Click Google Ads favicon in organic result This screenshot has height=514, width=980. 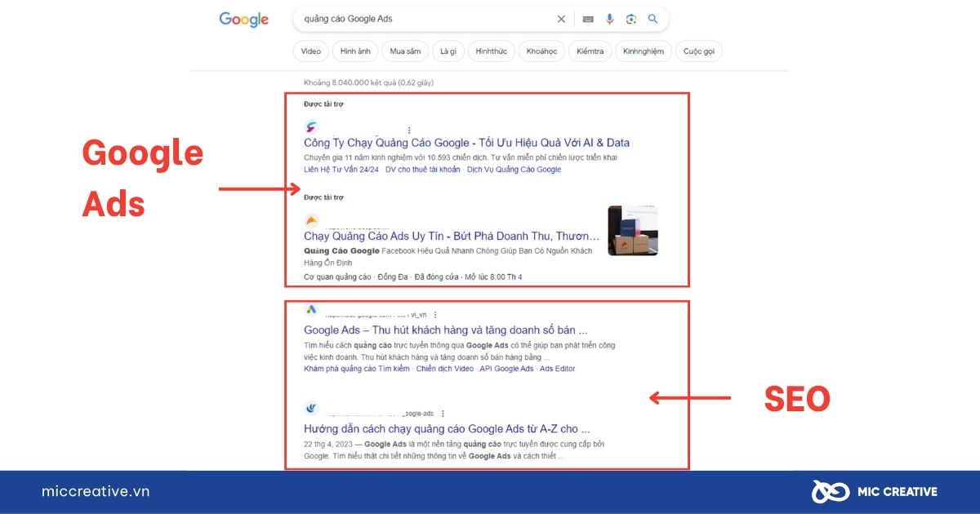click(311, 309)
